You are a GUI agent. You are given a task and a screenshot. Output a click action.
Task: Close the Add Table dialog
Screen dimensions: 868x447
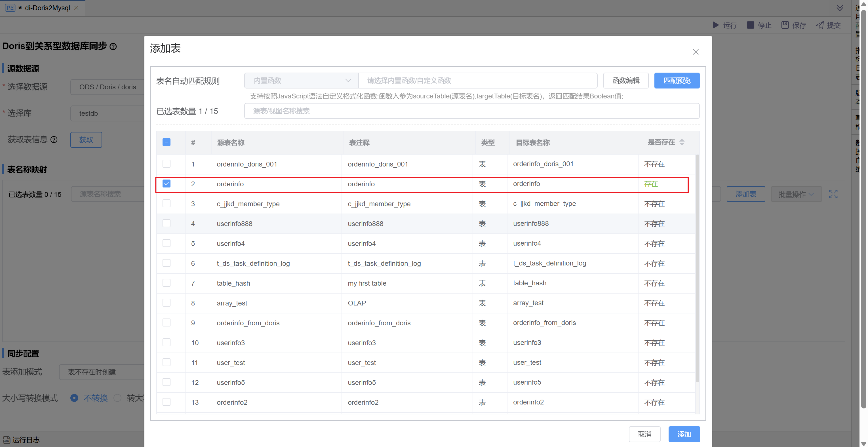pyautogui.click(x=696, y=52)
